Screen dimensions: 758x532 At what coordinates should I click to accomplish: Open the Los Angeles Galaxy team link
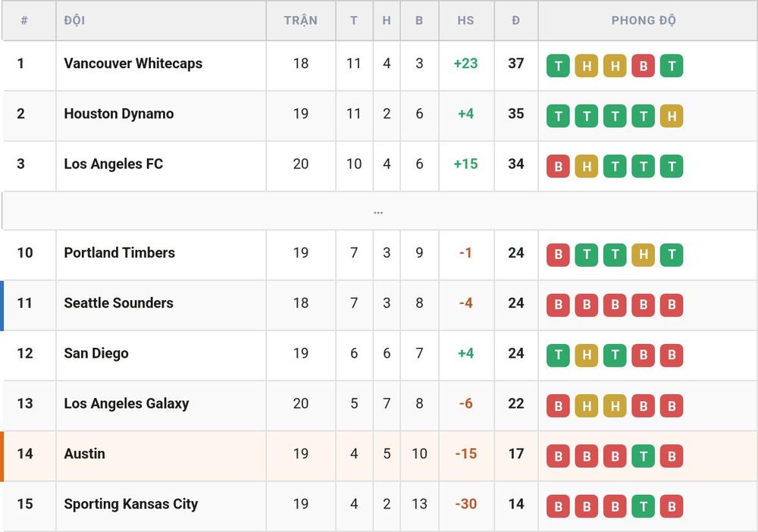pyautogui.click(x=126, y=403)
